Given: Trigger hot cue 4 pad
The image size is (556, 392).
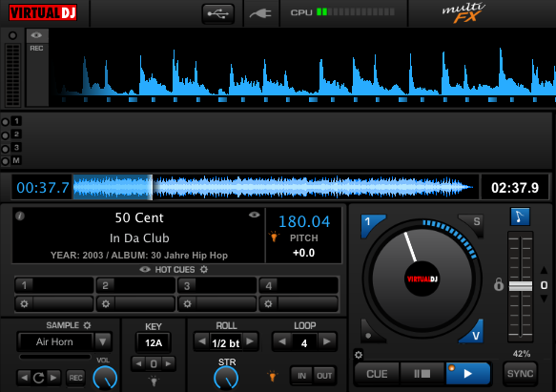Looking at the screenshot, I should tap(299, 285).
